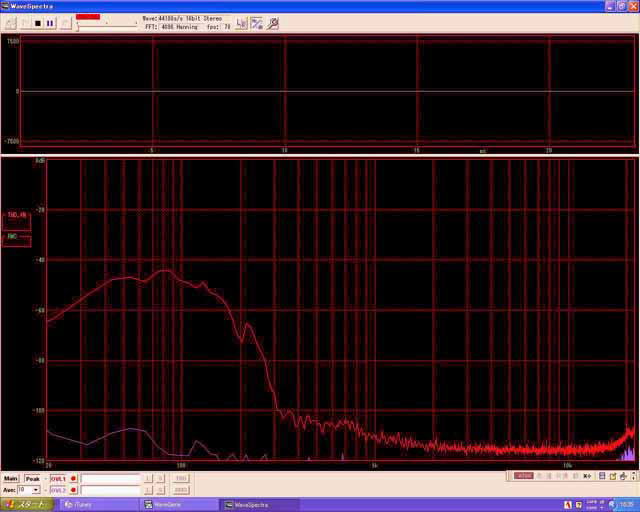Click the WaveSpectra taskbar button

(x=261, y=505)
